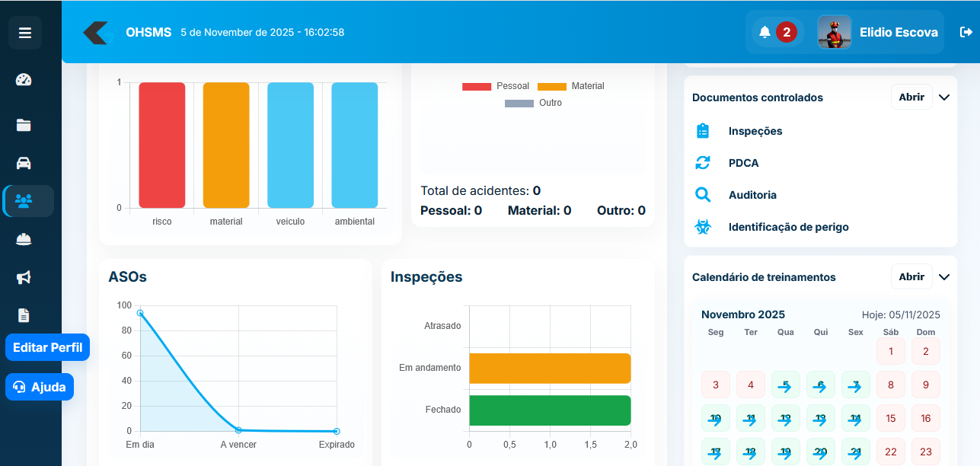Click the folder icon in sidebar

coord(24,125)
